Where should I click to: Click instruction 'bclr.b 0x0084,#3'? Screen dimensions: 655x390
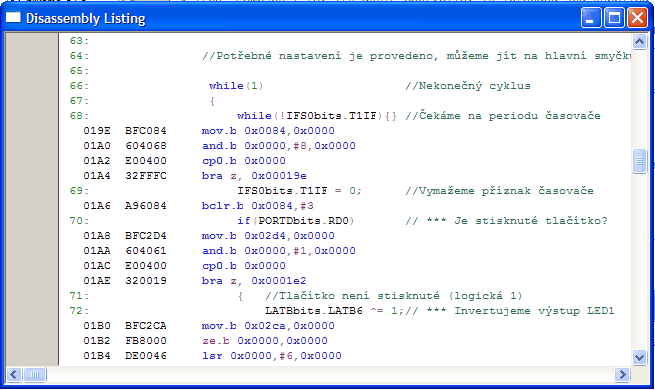pyautogui.click(x=258, y=206)
